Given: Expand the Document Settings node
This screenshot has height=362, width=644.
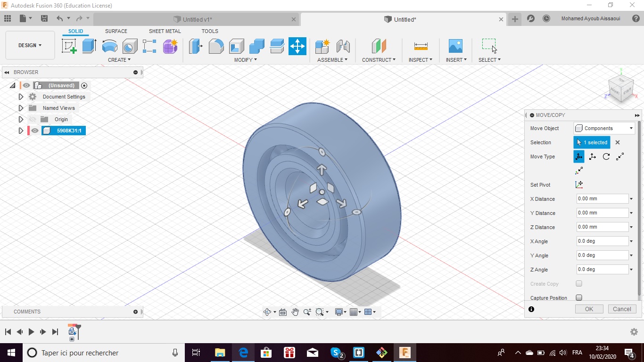Looking at the screenshot, I should pos(21,97).
